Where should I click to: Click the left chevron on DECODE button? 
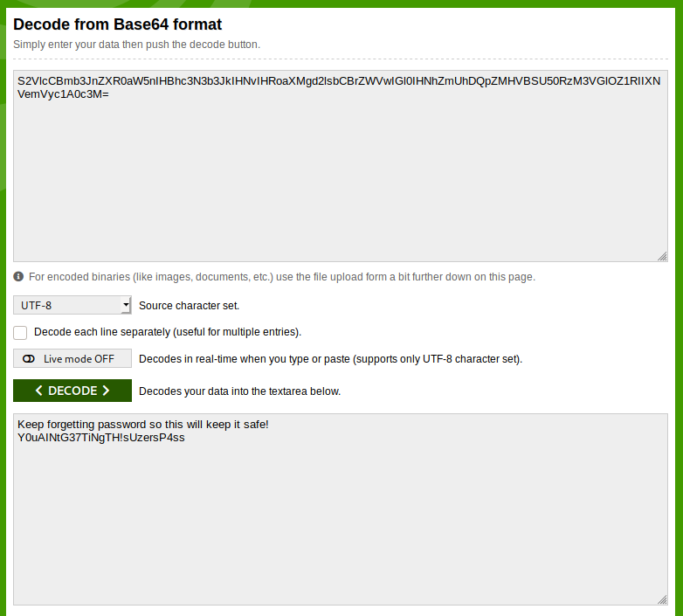[38, 391]
